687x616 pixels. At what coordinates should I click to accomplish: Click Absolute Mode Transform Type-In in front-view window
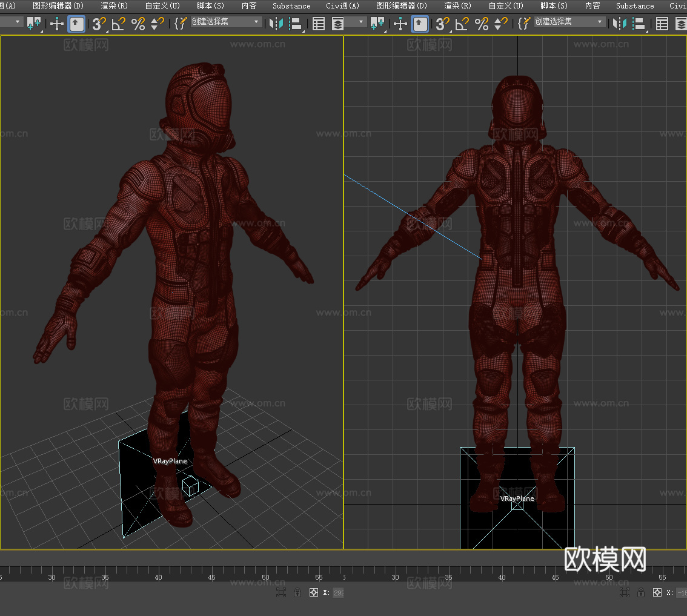tap(657, 592)
